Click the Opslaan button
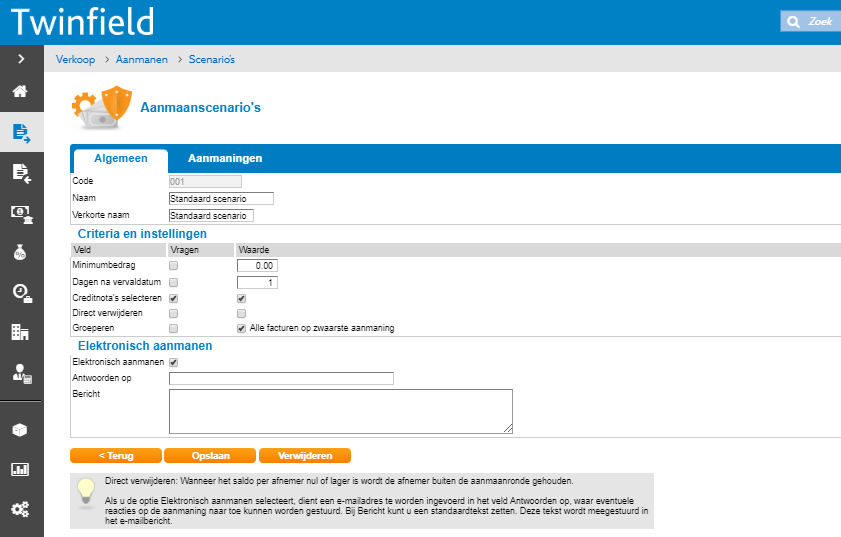This screenshot has width=841, height=537. coord(210,455)
